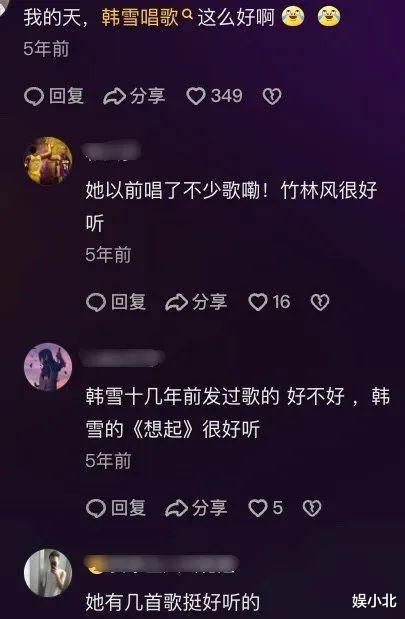The width and height of the screenshot is (405, 619).
Task: Tap the comment text 她以前唱了不少歌嘞
Action: (x=173, y=191)
